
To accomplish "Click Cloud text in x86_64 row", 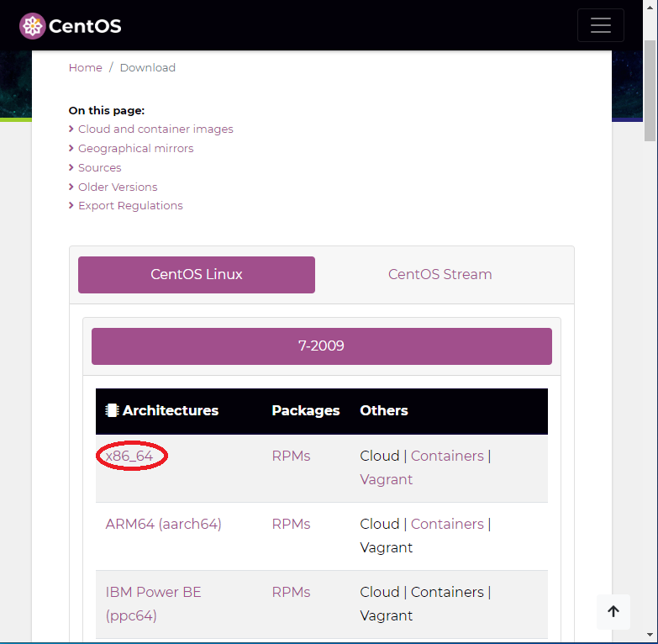I will (x=379, y=456).
